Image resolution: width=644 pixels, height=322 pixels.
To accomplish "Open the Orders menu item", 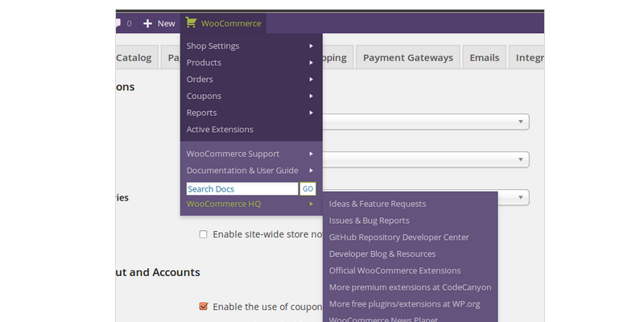I will click(200, 79).
